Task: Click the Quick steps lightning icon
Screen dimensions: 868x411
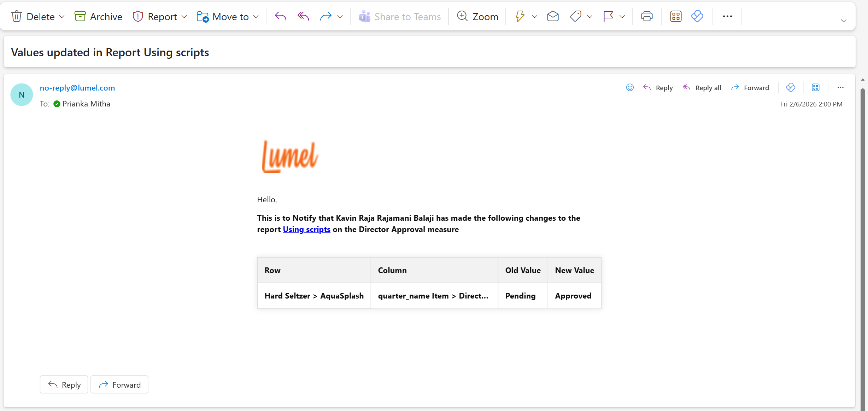Action: (x=520, y=17)
